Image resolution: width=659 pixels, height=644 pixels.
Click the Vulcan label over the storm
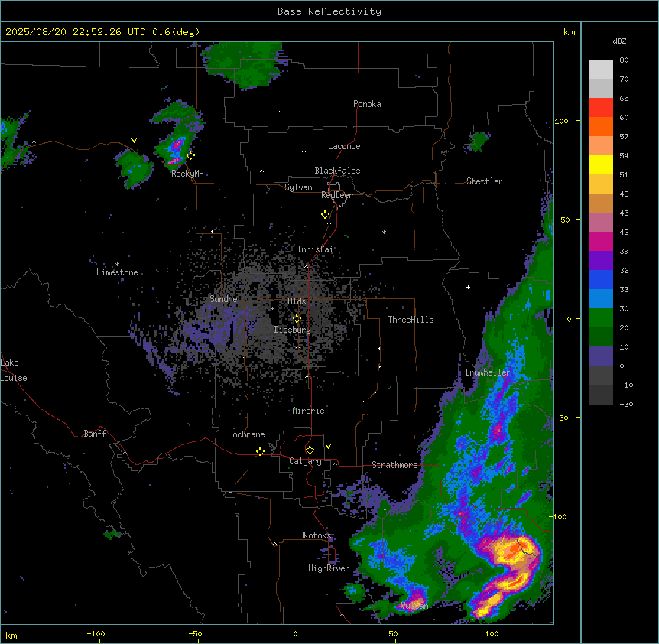click(x=414, y=606)
